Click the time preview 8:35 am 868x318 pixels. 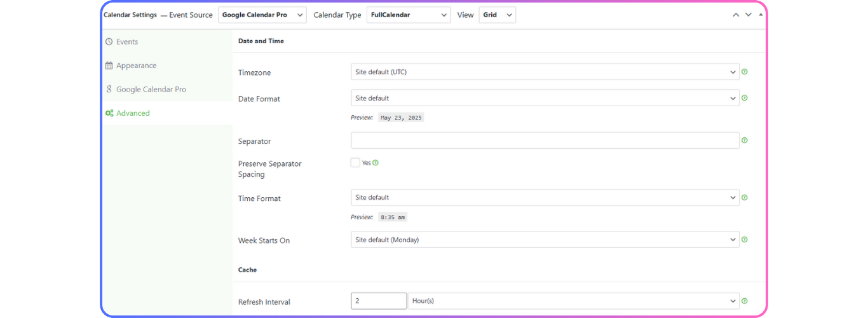click(x=393, y=217)
